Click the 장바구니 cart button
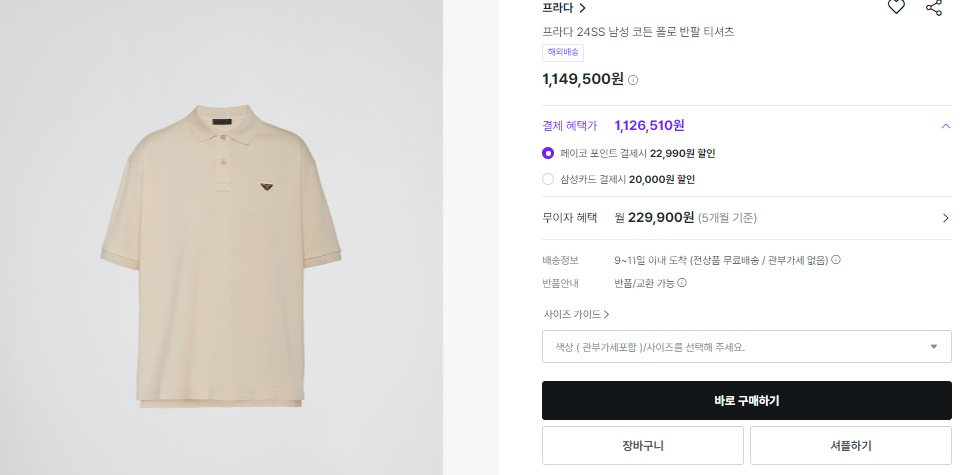Screen dimensions: 968x475 click(x=642, y=446)
